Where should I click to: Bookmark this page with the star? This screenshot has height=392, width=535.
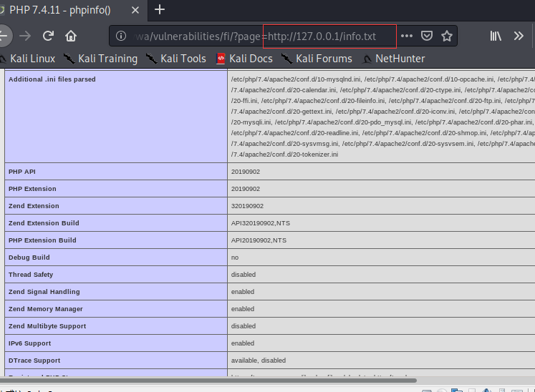[x=447, y=36]
